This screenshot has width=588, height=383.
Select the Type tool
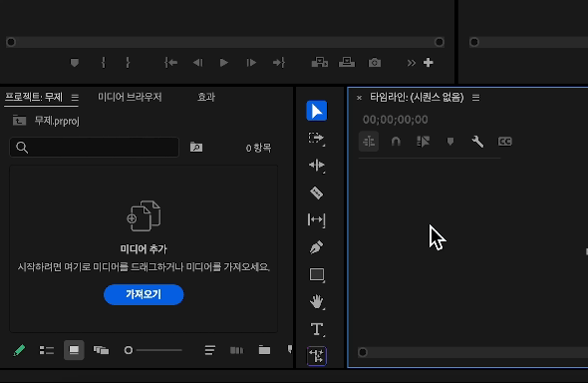click(317, 329)
